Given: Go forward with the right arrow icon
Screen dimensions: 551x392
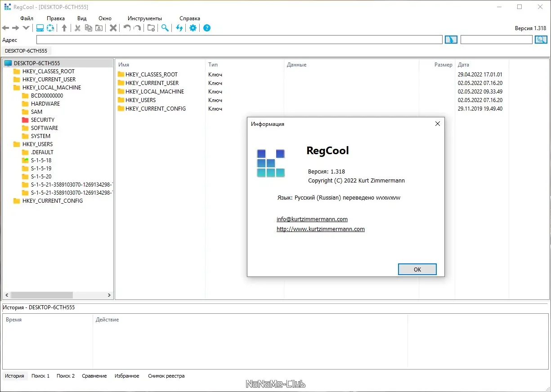Looking at the screenshot, I should 16,28.
